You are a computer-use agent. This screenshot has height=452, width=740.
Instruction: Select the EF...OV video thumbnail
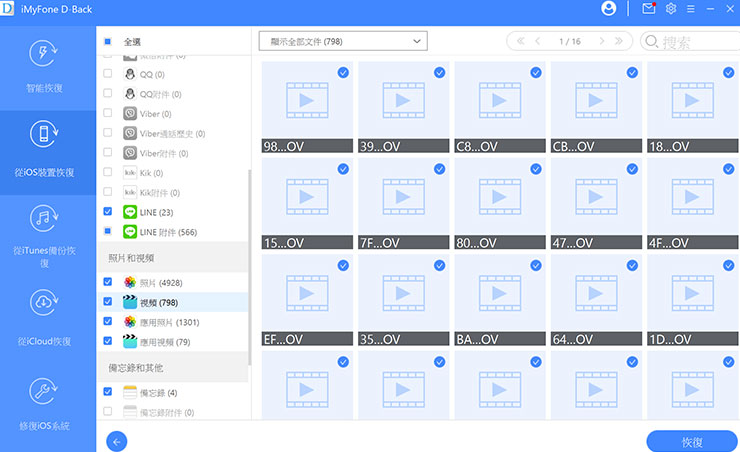click(307, 300)
